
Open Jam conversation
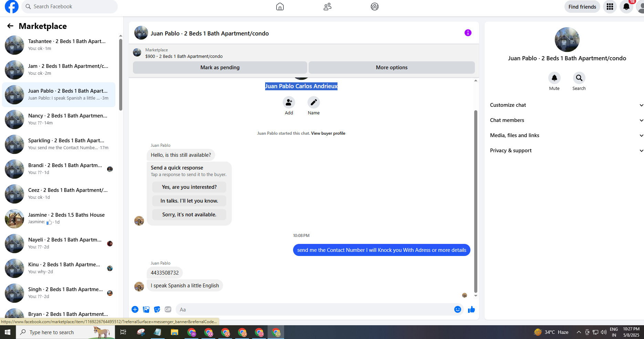[59, 70]
